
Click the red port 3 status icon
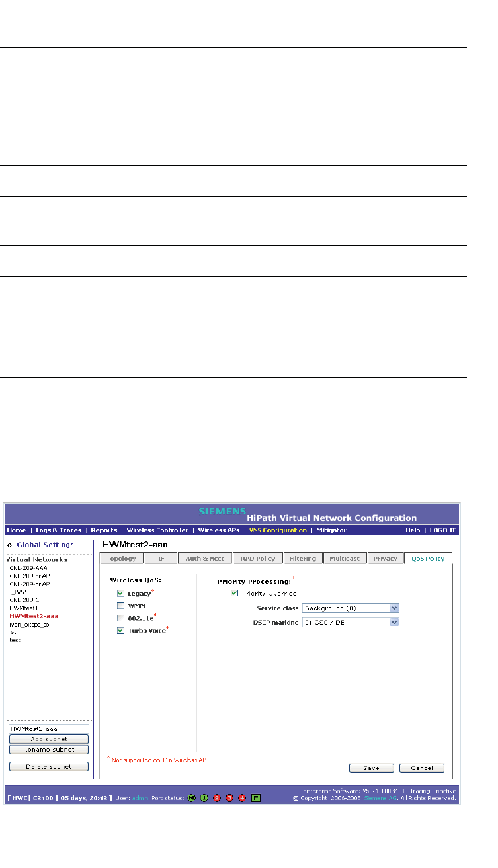(x=229, y=797)
